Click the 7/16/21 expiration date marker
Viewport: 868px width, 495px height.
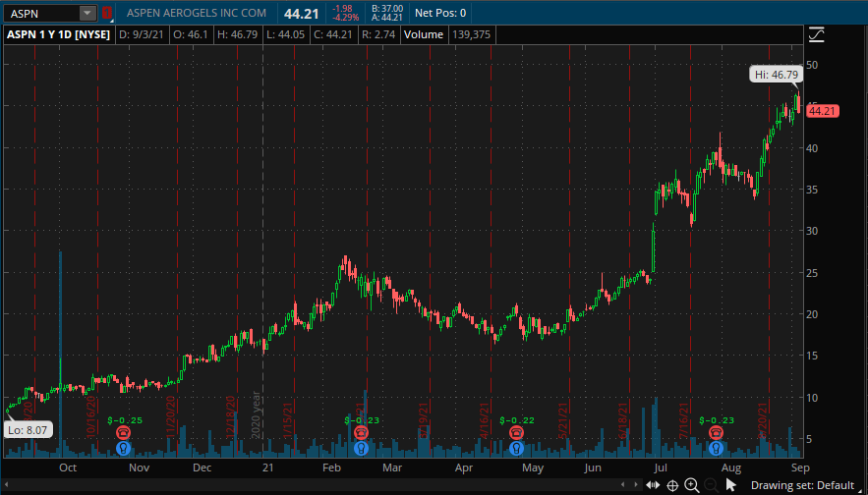(684, 419)
